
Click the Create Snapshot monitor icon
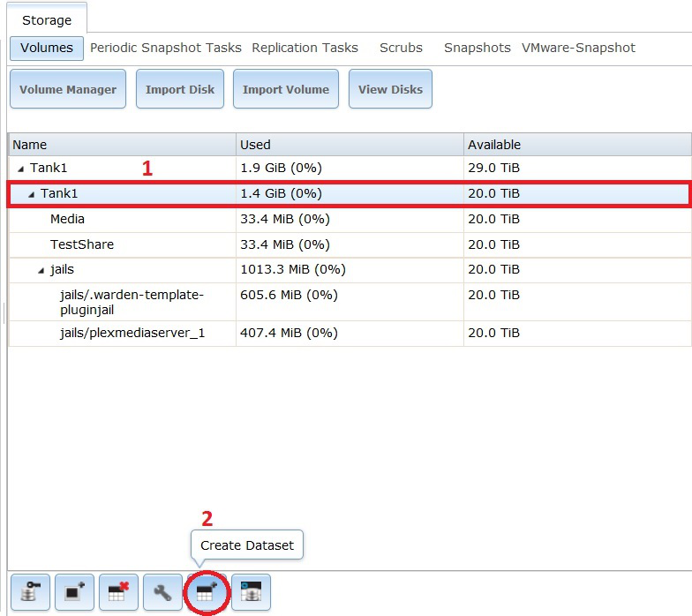pyautogui.click(x=73, y=593)
